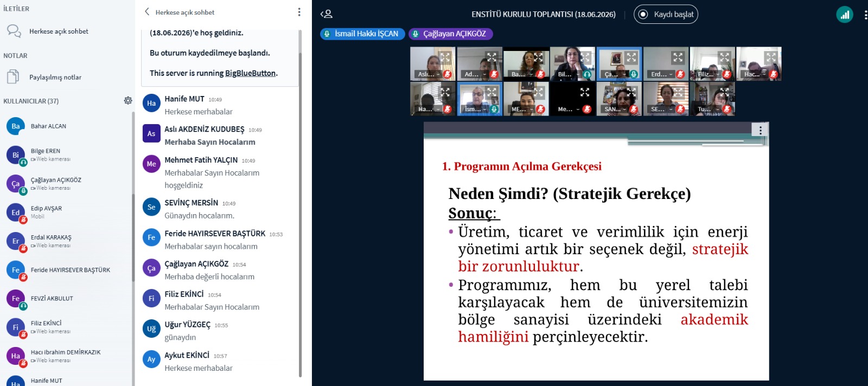The width and height of the screenshot is (868, 386).
Task: Select Herkese açık sohbet in sidebar
Action: pos(67,31)
